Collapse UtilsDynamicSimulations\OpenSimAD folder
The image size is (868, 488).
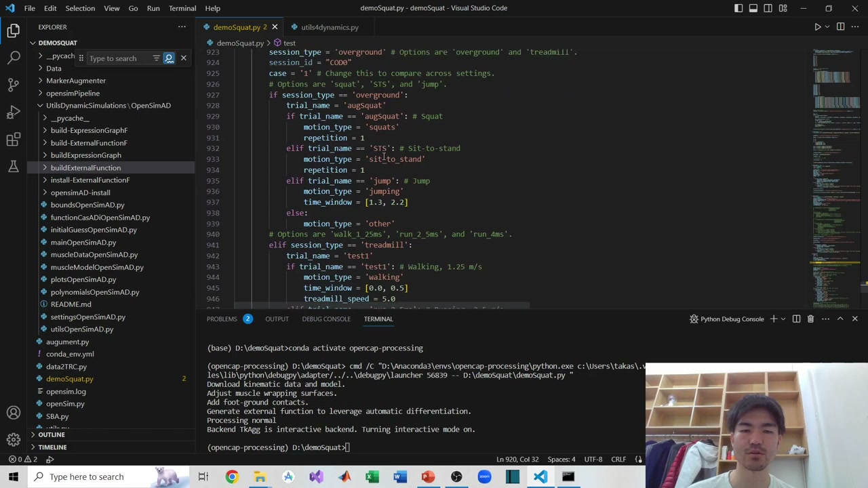click(x=108, y=106)
